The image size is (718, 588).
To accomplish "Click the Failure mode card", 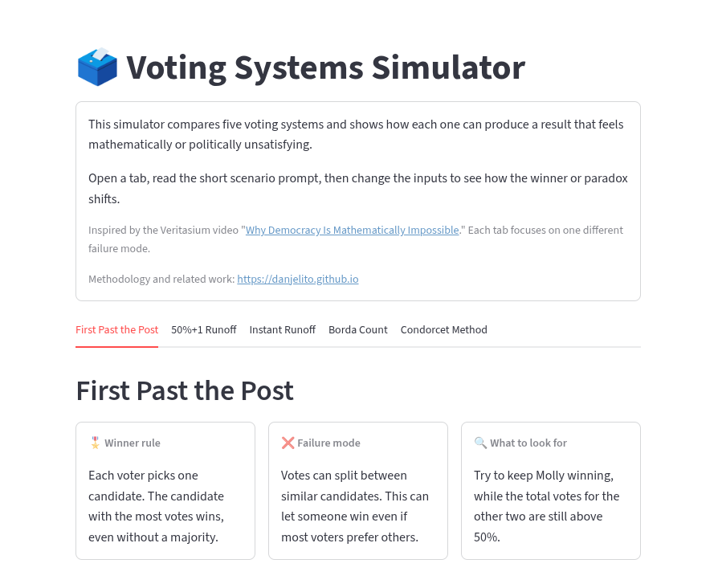I will [357, 490].
